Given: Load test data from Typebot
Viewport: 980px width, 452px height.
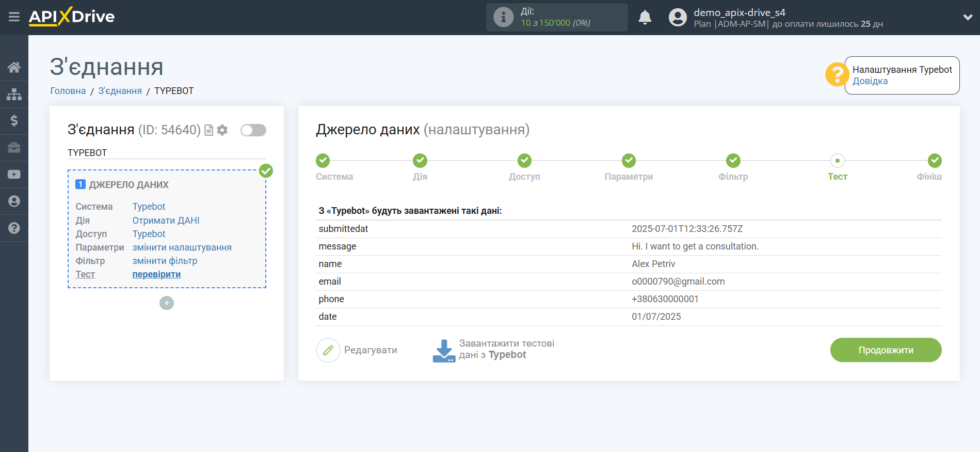Looking at the screenshot, I should click(x=506, y=349).
